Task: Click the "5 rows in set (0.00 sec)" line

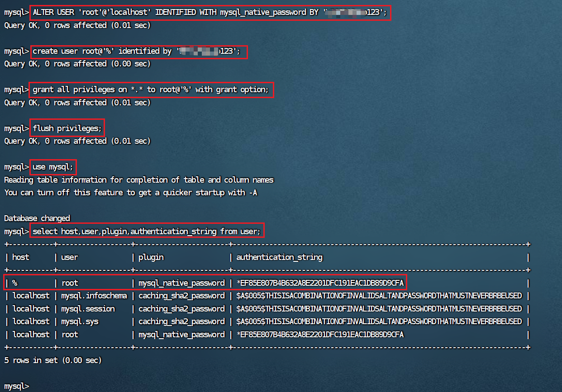Action: (53, 360)
